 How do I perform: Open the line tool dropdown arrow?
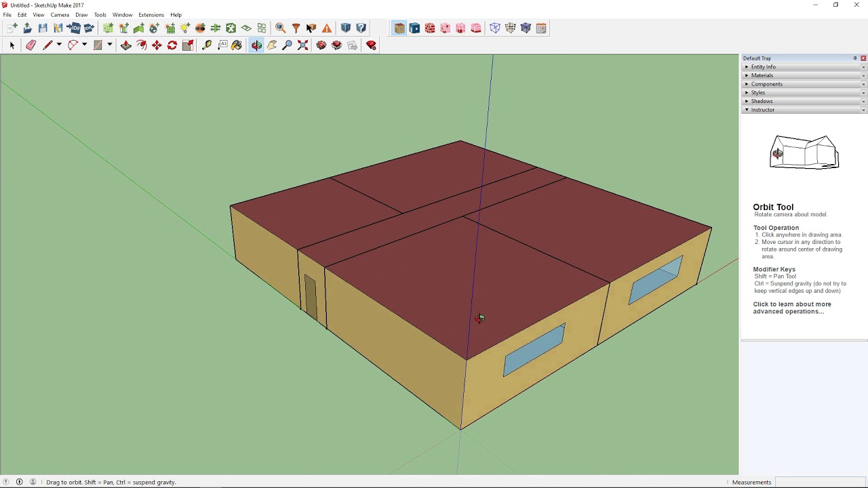pyautogui.click(x=59, y=45)
